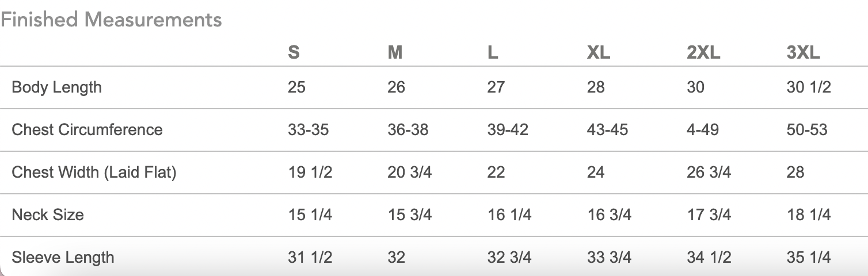Image resolution: width=868 pixels, height=276 pixels.
Task: Click the 35 1/4 sleeve length cell
Action: (809, 257)
